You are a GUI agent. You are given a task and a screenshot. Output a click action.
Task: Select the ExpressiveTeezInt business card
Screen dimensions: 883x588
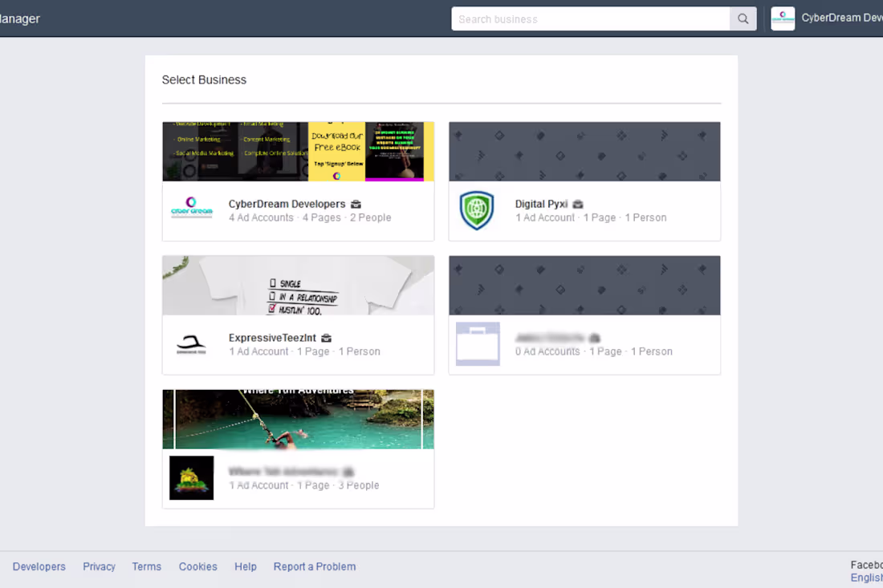pos(298,314)
